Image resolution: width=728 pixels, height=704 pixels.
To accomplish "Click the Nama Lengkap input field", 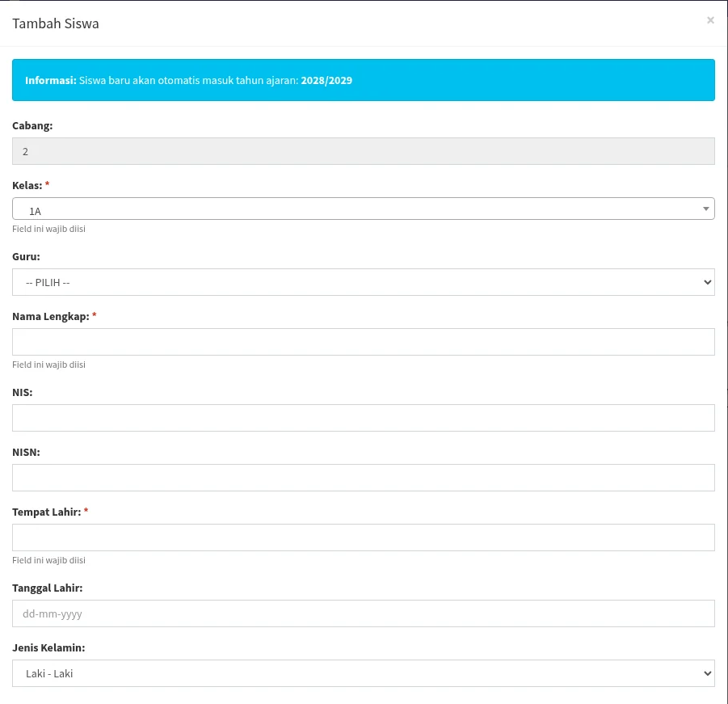I will (x=363, y=342).
